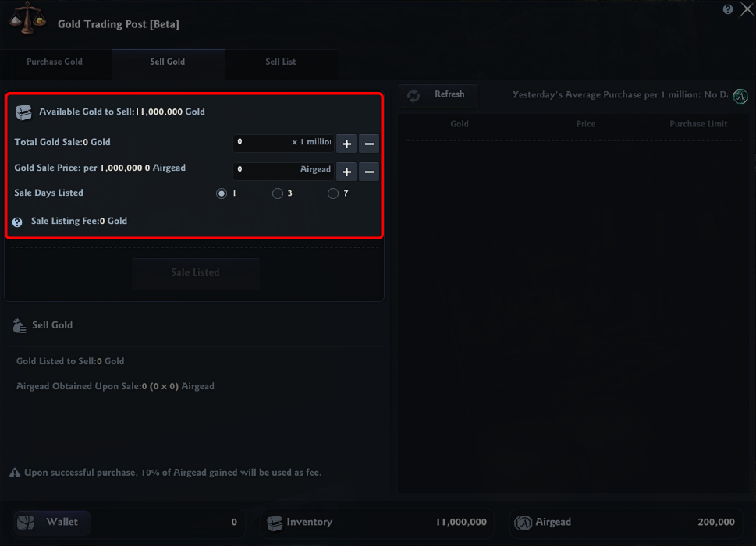This screenshot has height=546, width=756.
Task: Increase Gold Sale Price with plus button
Action: click(346, 172)
